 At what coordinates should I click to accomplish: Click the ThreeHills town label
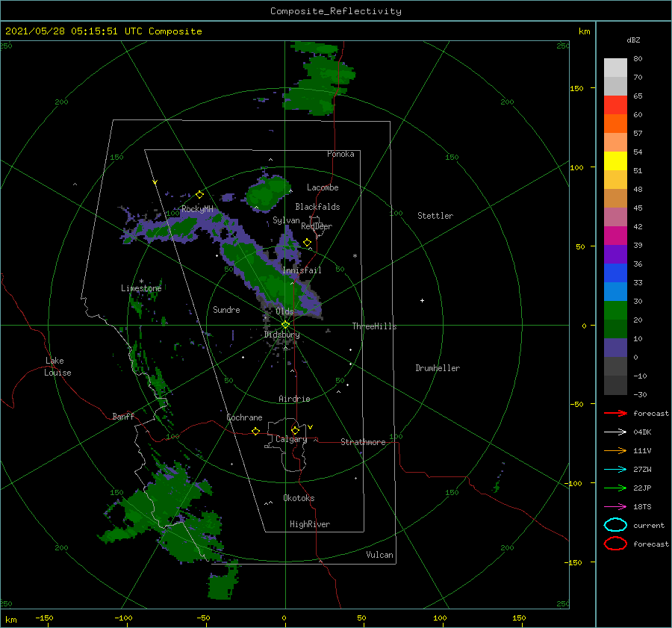[375, 326]
